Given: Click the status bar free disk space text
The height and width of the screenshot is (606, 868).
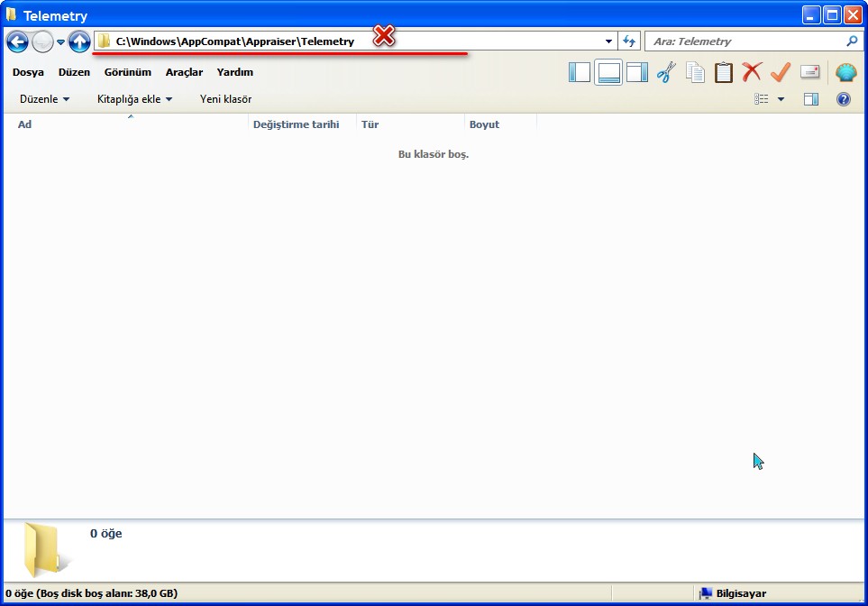Looking at the screenshot, I should click(x=92, y=593).
